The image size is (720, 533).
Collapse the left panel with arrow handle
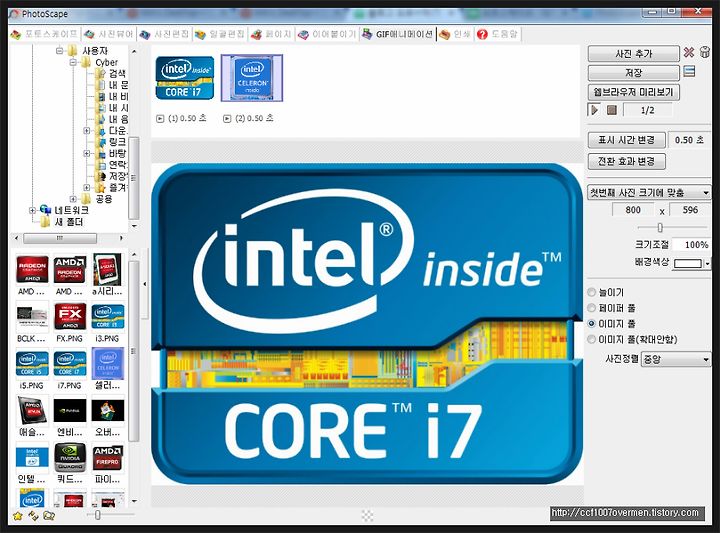point(145,284)
